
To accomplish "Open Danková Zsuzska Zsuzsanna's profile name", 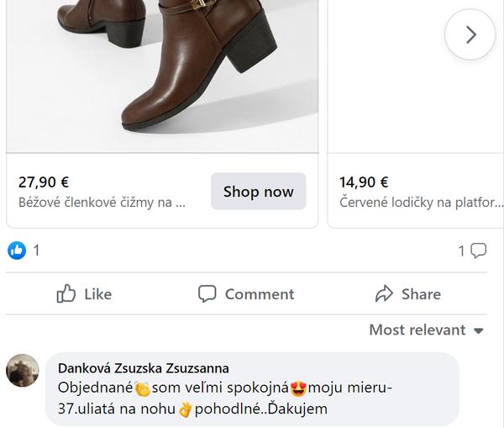I will pos(143,368).
